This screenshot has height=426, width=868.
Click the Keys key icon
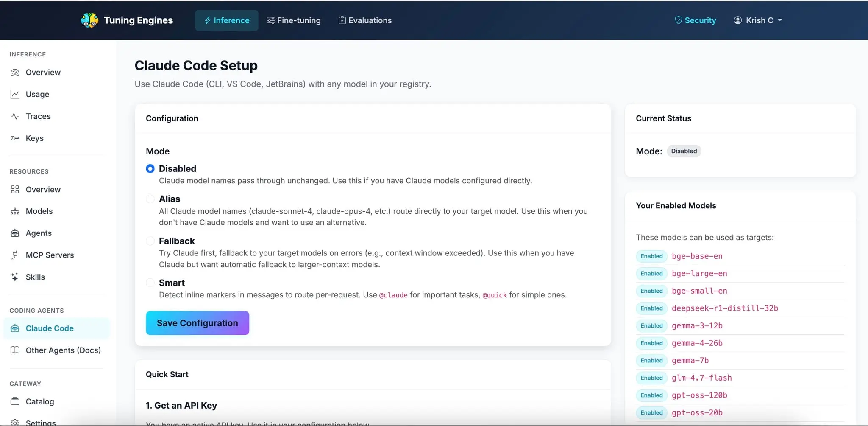coord(15,138)
